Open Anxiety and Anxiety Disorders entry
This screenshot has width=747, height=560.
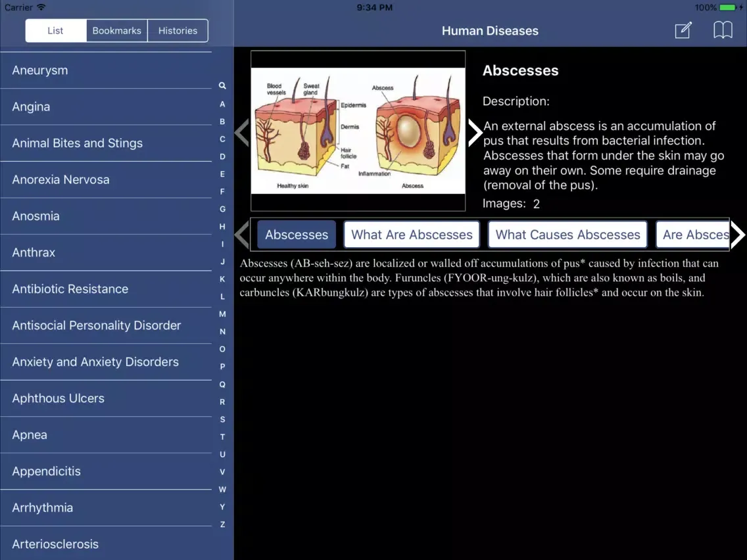(106, 362)
